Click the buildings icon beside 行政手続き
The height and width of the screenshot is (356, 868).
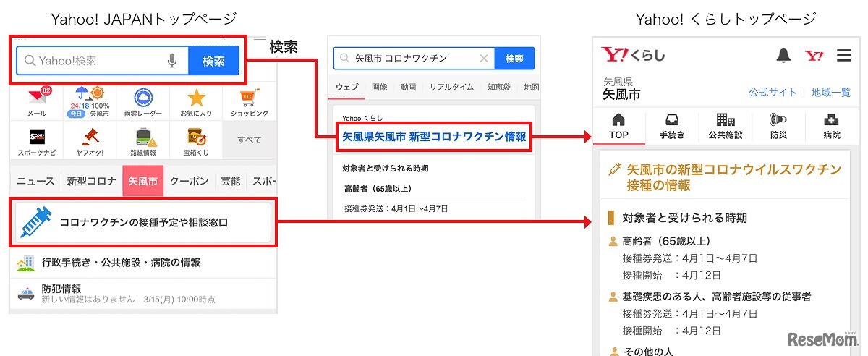[x=26, y=263]
